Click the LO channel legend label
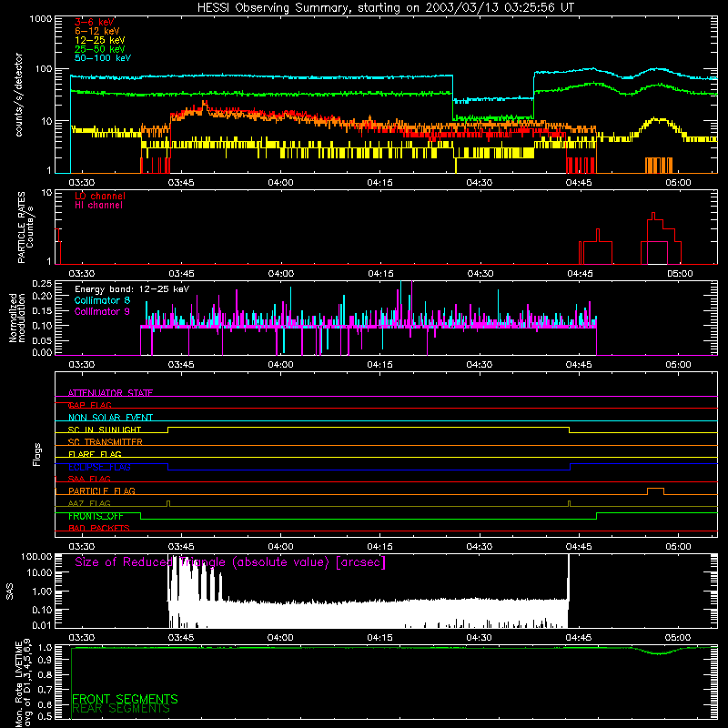The height and width of the screenshot is (728, 728). (100, 196)
